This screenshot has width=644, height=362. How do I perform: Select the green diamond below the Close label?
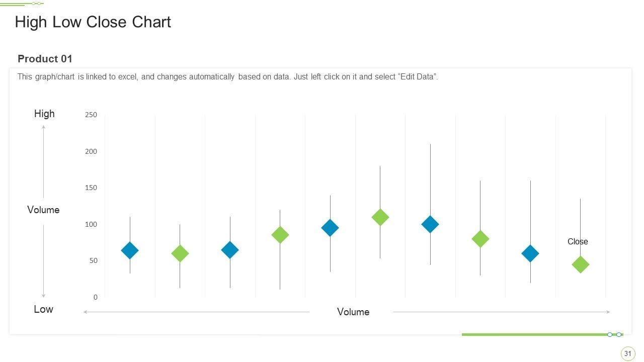[x=580, y=264]
